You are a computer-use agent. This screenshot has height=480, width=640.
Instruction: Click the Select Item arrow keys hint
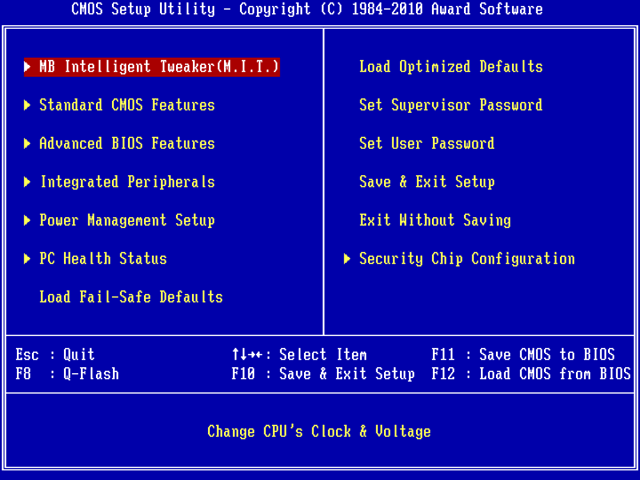pos(299,355)
